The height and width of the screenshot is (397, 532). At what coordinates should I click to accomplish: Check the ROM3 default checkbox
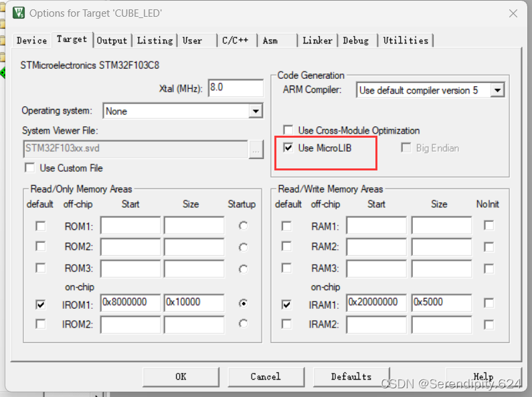click(x=41, y=268)
